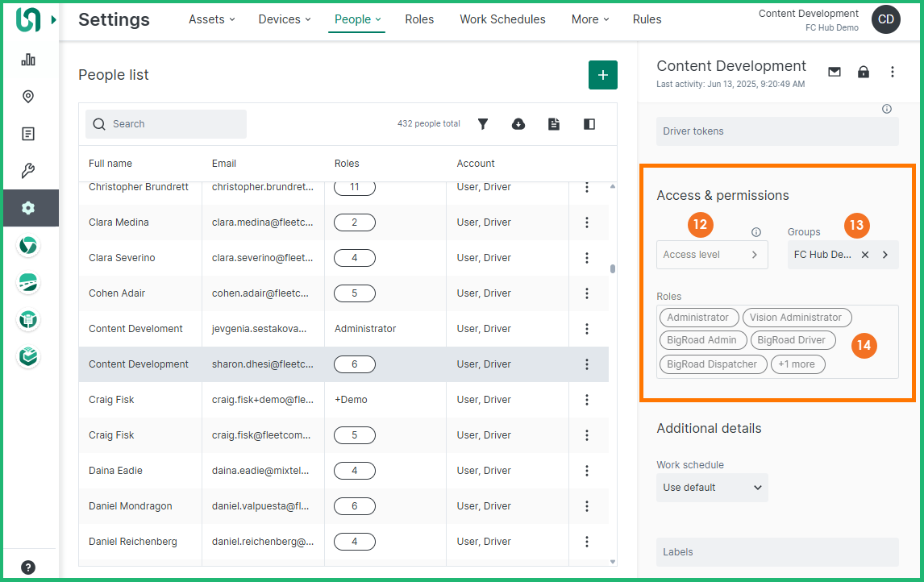Expand the Access level selector

[712, 255]
